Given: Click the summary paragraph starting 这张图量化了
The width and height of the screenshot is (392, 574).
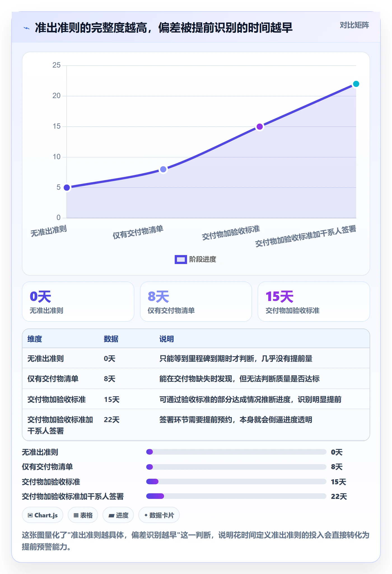Looking at the screenshot, I should pos(196,541).
